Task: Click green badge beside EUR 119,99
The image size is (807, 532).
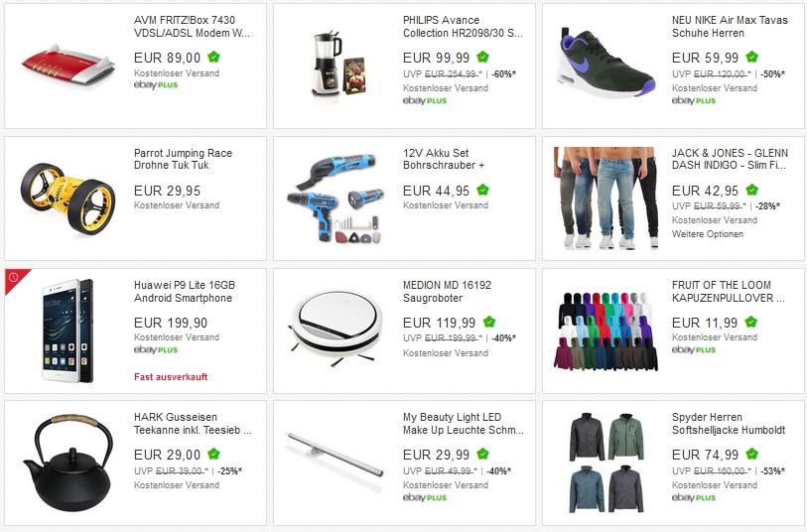Action: 489,323
